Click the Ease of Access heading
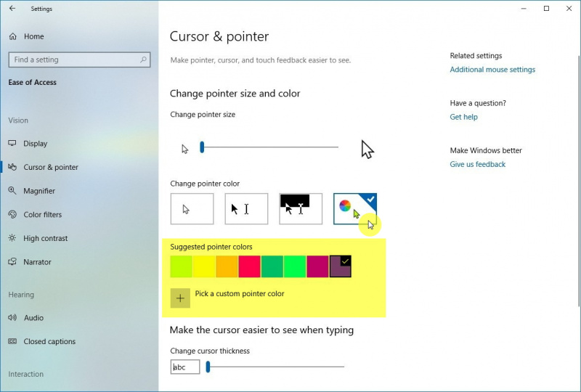581x392 pixels. pos(33,82)
